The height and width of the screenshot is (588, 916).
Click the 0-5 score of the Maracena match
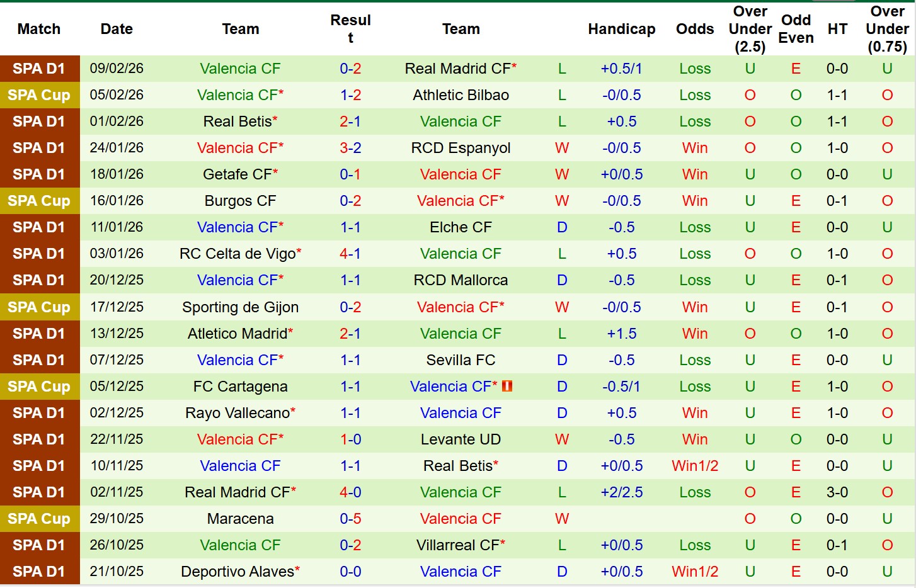tap(350, 519)
